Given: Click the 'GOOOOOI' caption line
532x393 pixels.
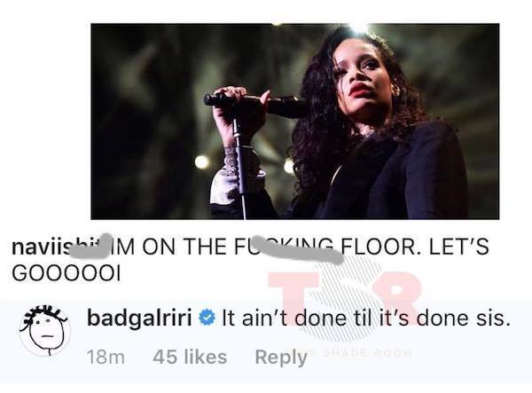Looking at the screenshot, I should click(66, 272).
